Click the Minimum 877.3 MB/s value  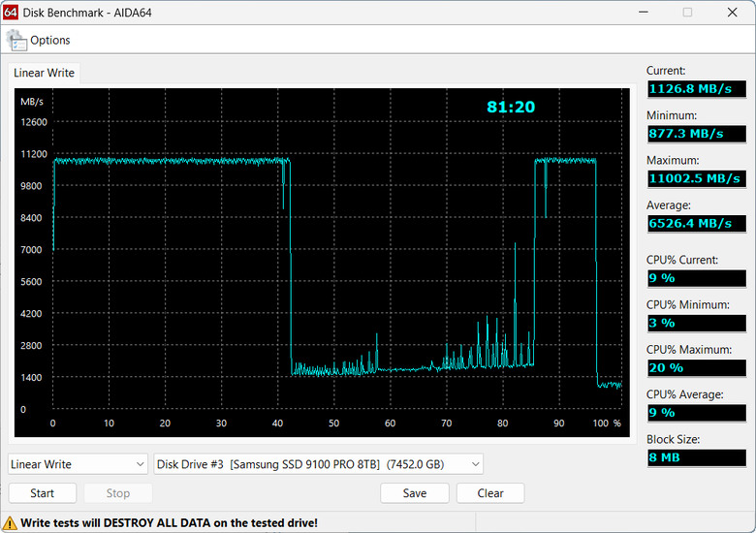[x=697, y=134]
